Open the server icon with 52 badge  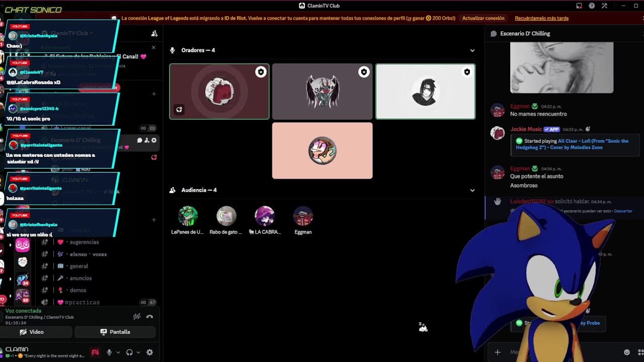(x=22, y=296)
